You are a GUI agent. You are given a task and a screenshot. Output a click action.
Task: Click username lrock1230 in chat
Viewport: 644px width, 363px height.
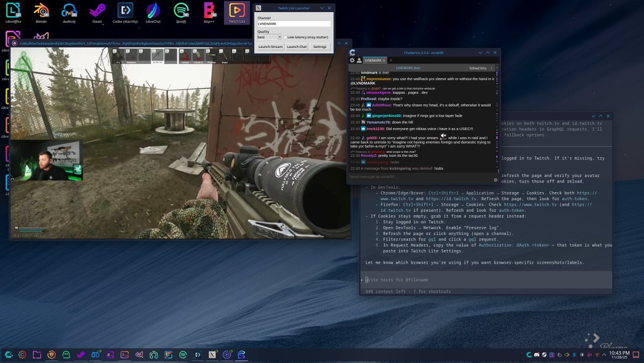[x=375, y=128]
